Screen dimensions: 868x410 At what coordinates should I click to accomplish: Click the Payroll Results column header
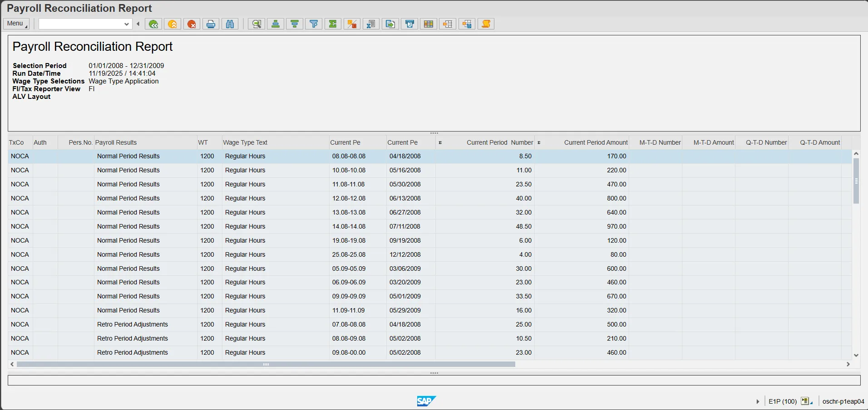[x=116, y=142]
